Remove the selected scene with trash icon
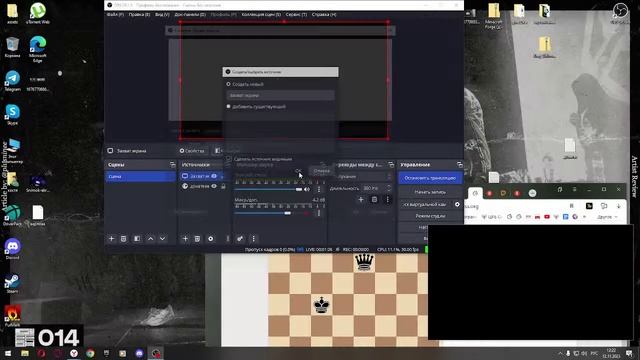This screenshot has height=360, width=640. [123, 239]
